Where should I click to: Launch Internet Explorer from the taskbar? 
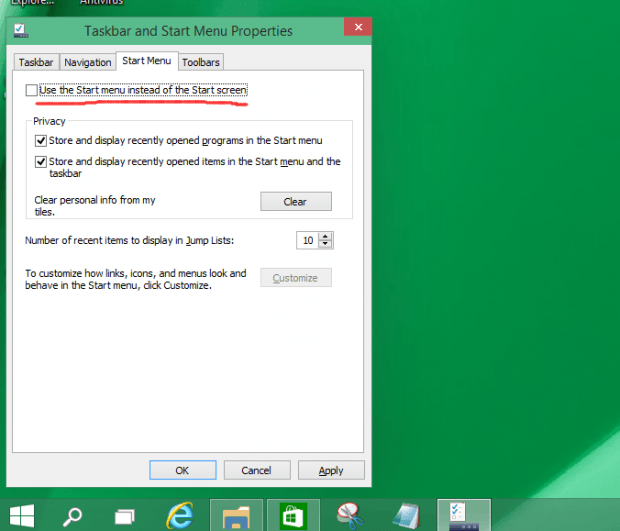180,515
